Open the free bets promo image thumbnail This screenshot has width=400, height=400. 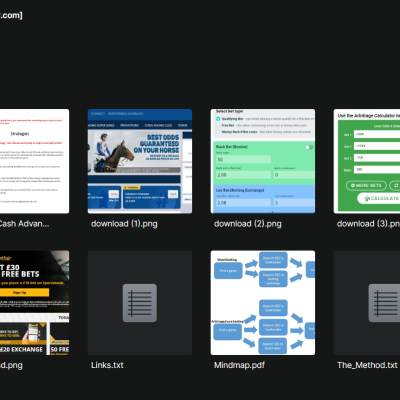(x=35, y=303)
